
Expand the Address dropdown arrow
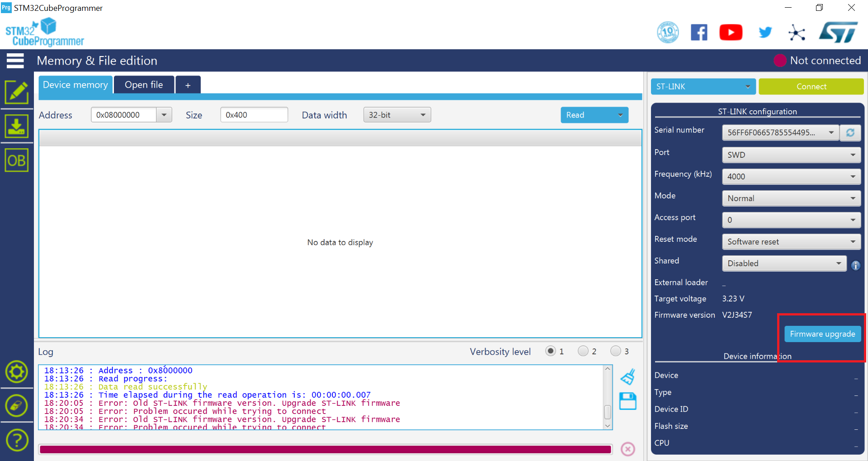(x=164, y=115)
